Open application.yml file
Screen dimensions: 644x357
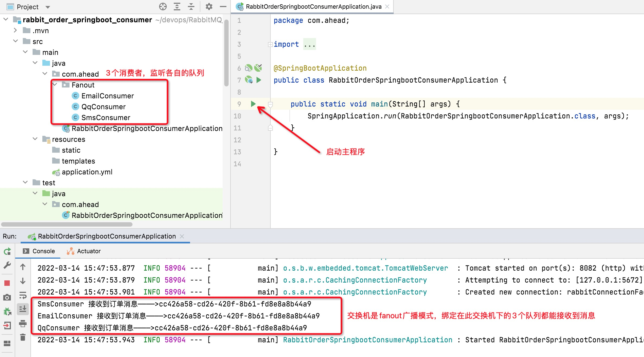[x=87, y=172]
